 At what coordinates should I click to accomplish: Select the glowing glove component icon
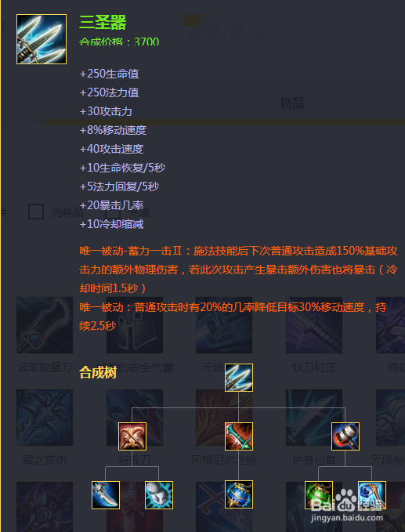pyautogui.click(x=159, y=495)
